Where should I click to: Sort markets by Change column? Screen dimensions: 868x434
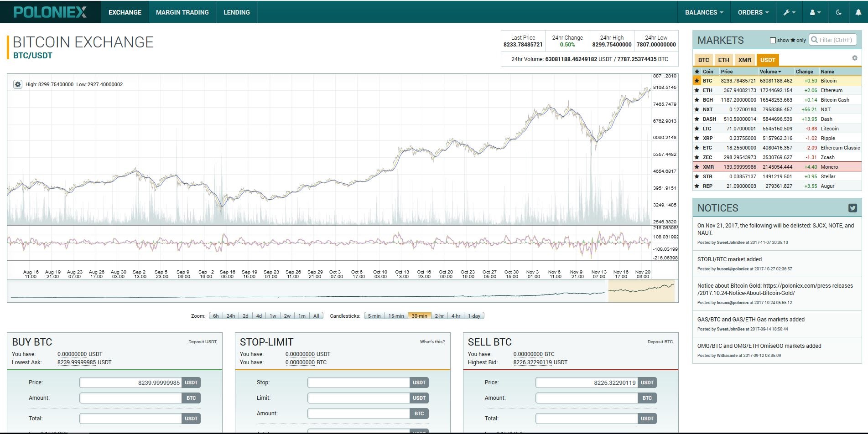[804, 72]
